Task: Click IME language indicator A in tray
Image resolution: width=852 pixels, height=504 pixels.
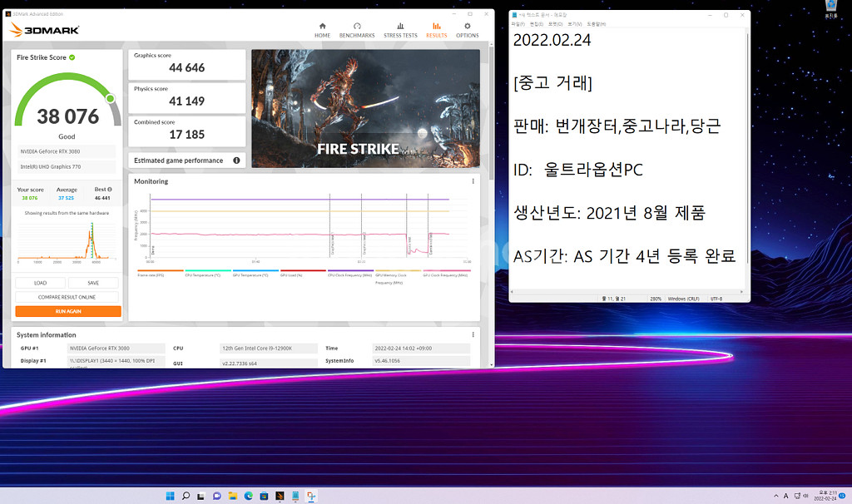Action: pos(785,496)
